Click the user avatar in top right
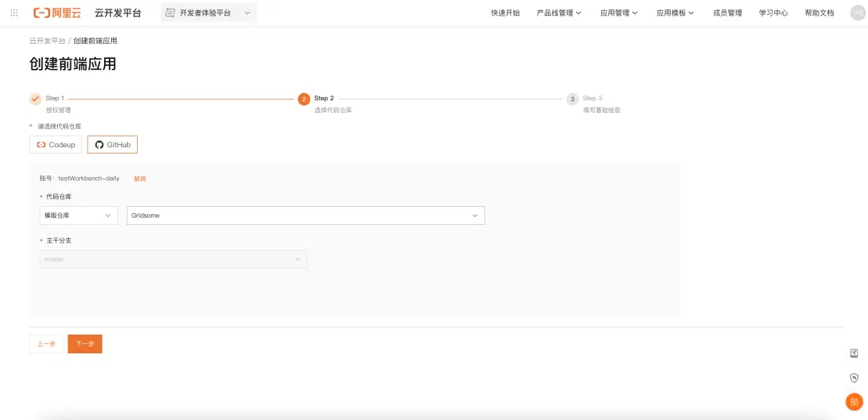Viewport: 868px width, 420px height. [857, 13]
